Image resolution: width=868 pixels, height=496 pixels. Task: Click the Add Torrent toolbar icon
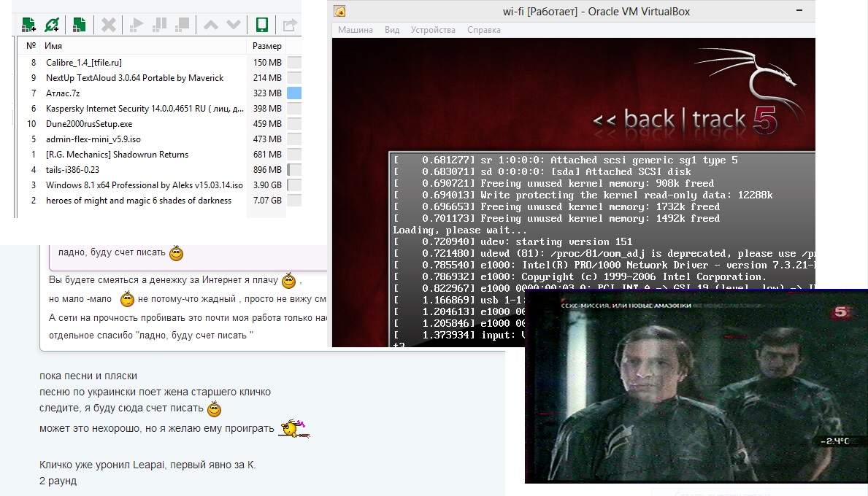pos(28,24)
